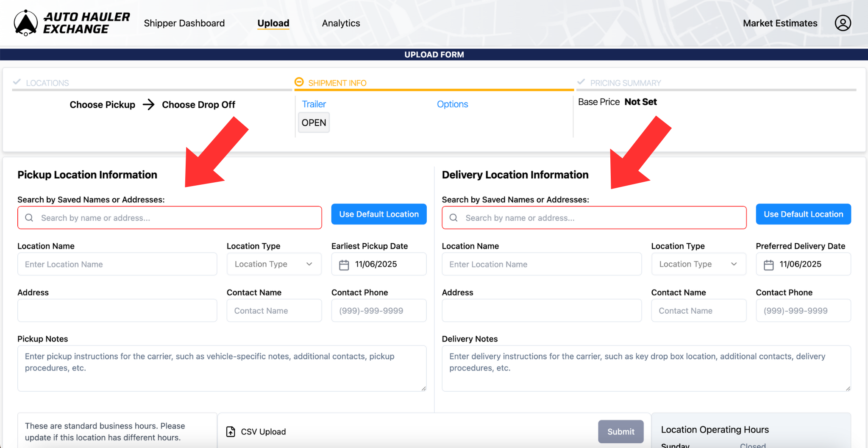This screenshot has height=448, width=868.
Task: Select the OPEN trailer option
Action: 313,122
